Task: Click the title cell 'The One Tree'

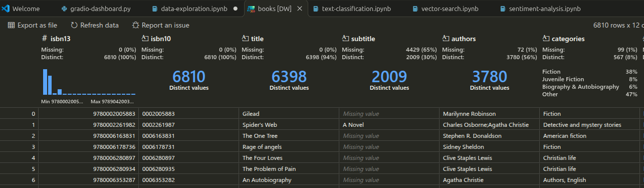Action: click(289, 136)
